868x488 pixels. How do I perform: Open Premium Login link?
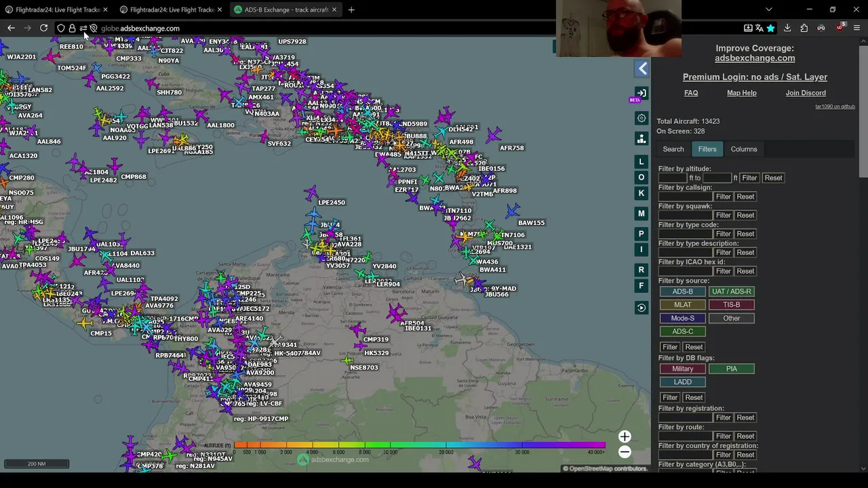[755, 77]
